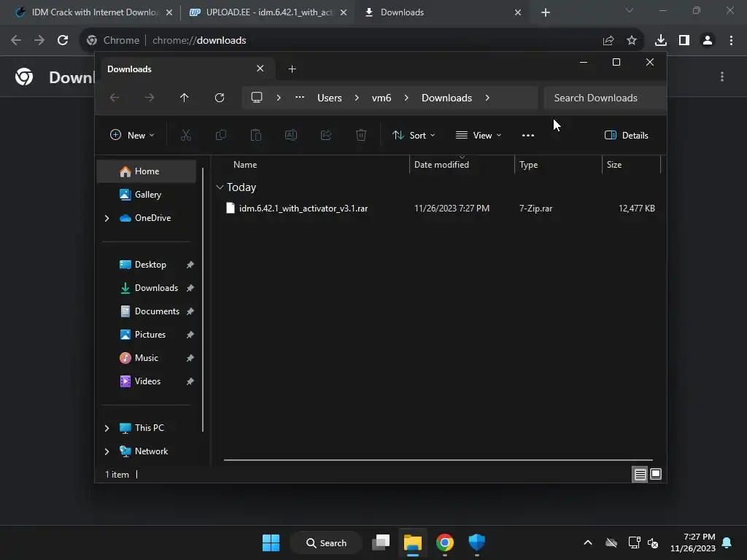The image size is (747, 560).
Task: Open Windows Security shield on taskbar
Action: pyautogui.click(x=476, y=542)
